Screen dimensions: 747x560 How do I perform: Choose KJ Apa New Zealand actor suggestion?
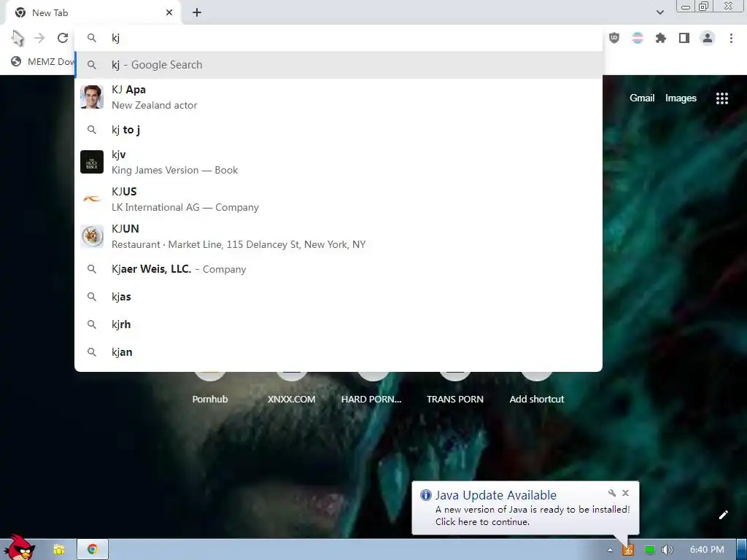pos(338,97)
